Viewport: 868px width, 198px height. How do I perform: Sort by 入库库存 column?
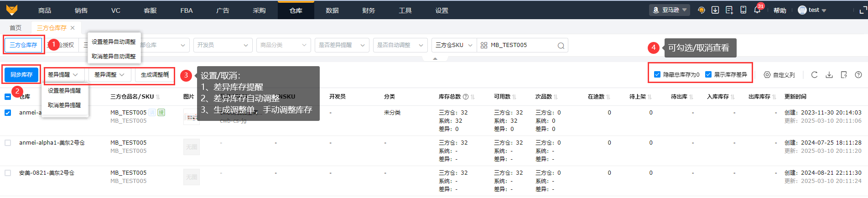pyautogui.click(x=733, y=97)
